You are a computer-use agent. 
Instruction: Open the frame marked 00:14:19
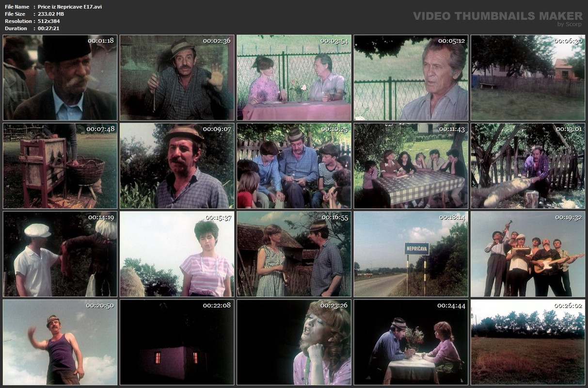coord(60,254)
